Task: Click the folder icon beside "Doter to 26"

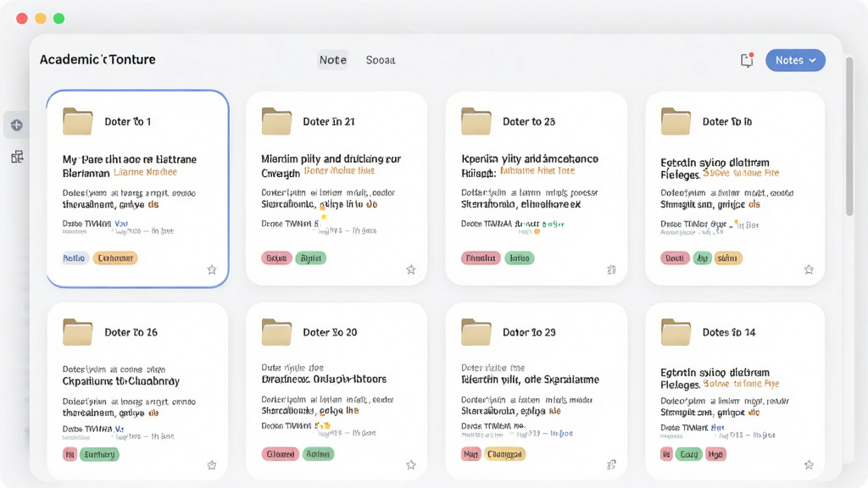Action: 77,332
